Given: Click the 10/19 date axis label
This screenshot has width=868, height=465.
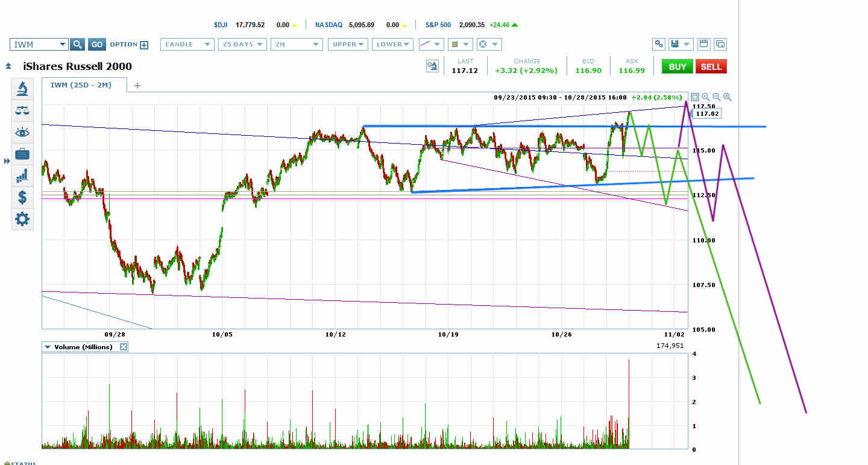Looking at the screenshot, I should [x=448, y=334].
